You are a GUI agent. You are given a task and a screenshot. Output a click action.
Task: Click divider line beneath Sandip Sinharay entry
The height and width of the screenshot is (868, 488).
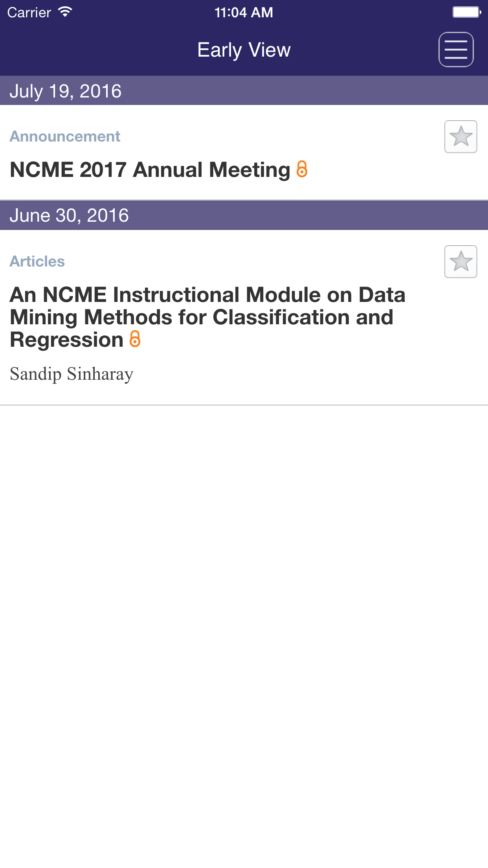click(x=244, y=405)
